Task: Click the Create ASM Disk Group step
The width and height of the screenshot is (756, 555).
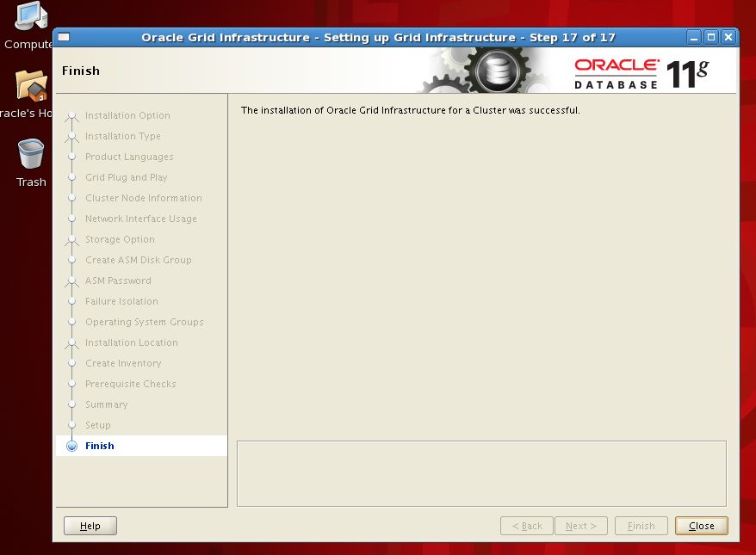Action: [x=138, y=260]
